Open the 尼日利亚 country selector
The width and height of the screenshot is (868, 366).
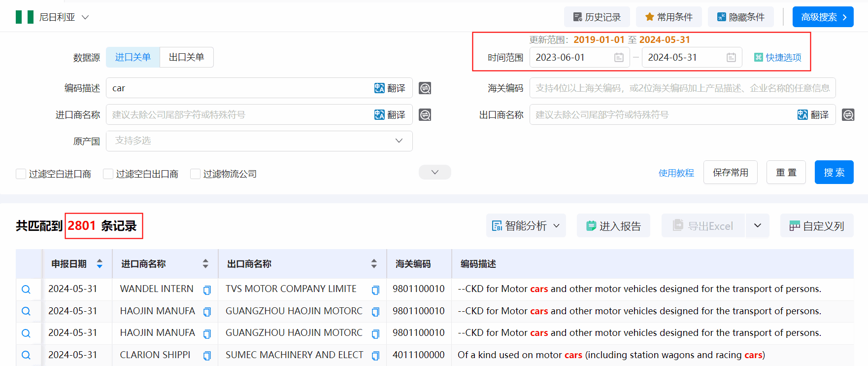coord(53,17)
